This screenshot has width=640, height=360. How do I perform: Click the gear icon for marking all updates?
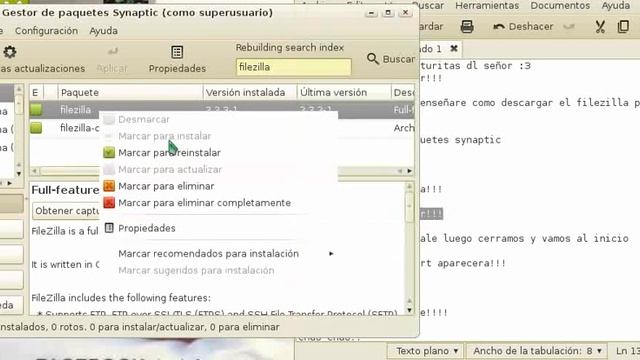click(x=9, y=52)
